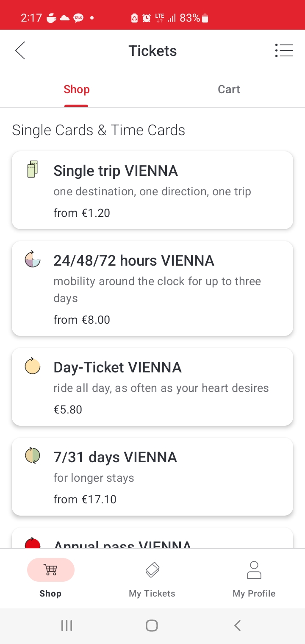The image size is (305, 644).
Task: Tap the back arrow in the header
Action: (x=20, y=51)
